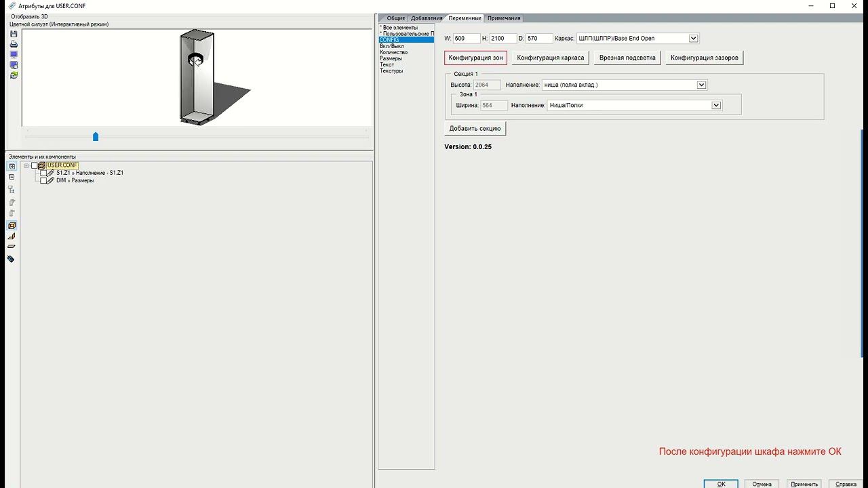Click the pencil icon of the DIM row
This screenshot has height=488, width=868.
coord(52,180)
